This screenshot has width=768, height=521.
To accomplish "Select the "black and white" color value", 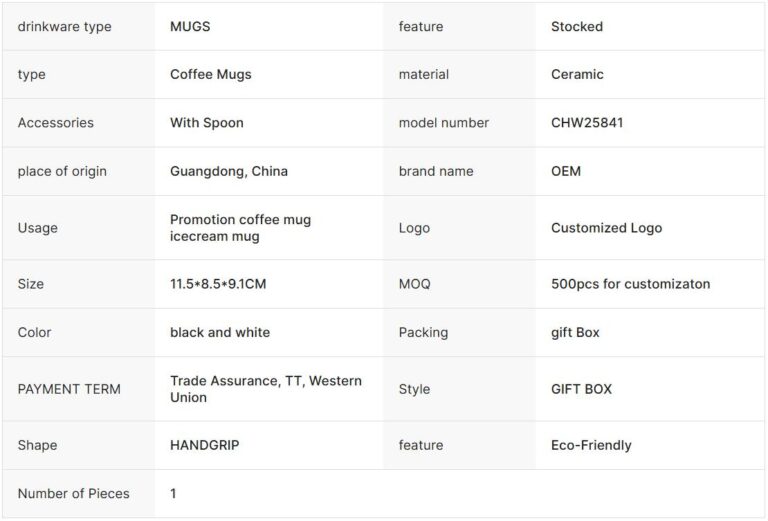I will 220,332.
